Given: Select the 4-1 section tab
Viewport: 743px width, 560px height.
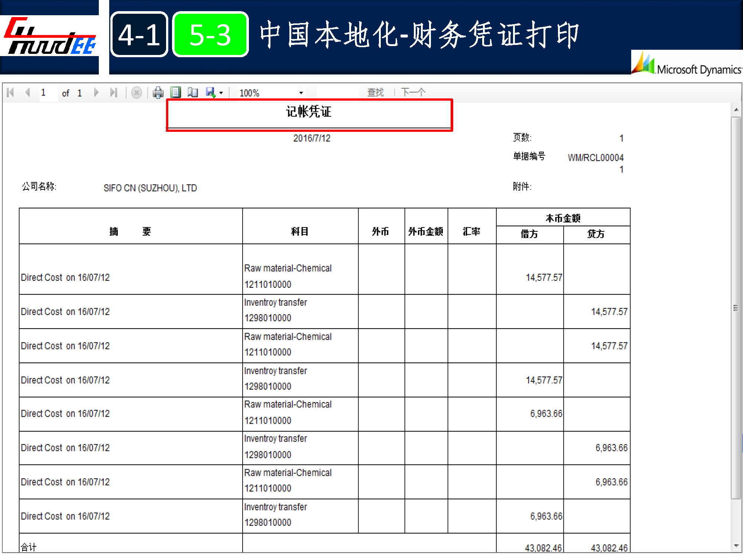Looking at the screenshot, I should (x=139, y=35).
